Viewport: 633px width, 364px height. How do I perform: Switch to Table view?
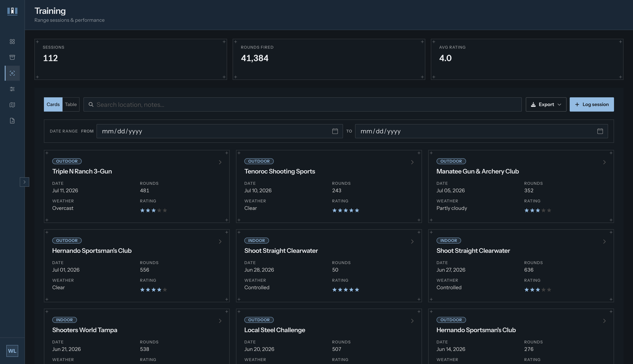pyautogui.click(x=71, y=104)
